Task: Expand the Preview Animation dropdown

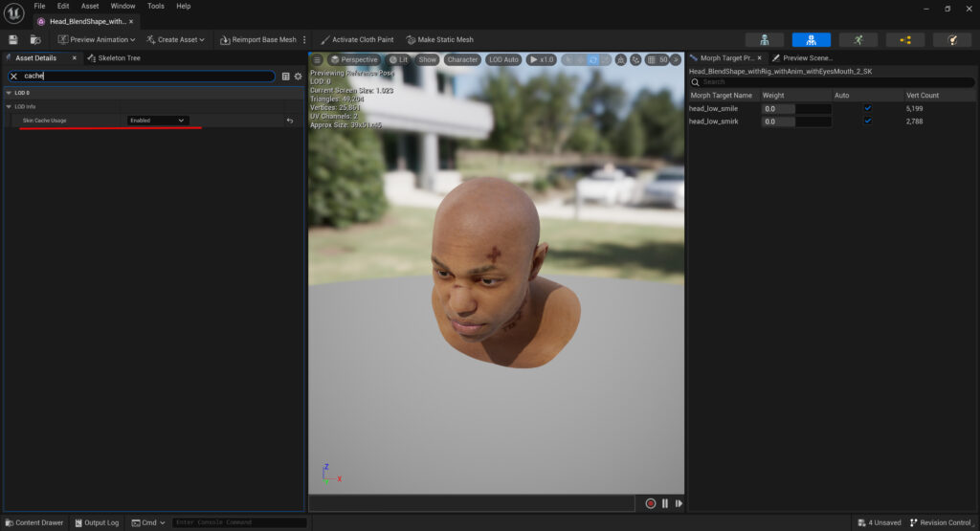Action: 97,39
